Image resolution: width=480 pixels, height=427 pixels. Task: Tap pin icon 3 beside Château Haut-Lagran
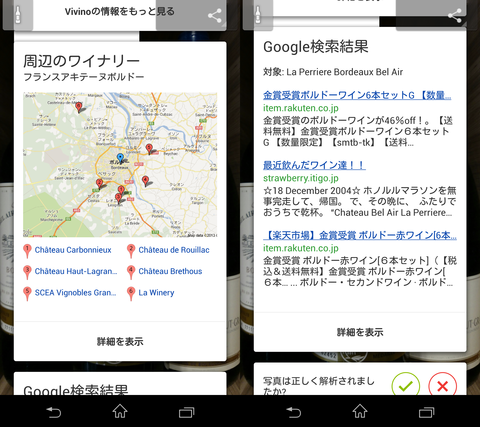point(27,272)
